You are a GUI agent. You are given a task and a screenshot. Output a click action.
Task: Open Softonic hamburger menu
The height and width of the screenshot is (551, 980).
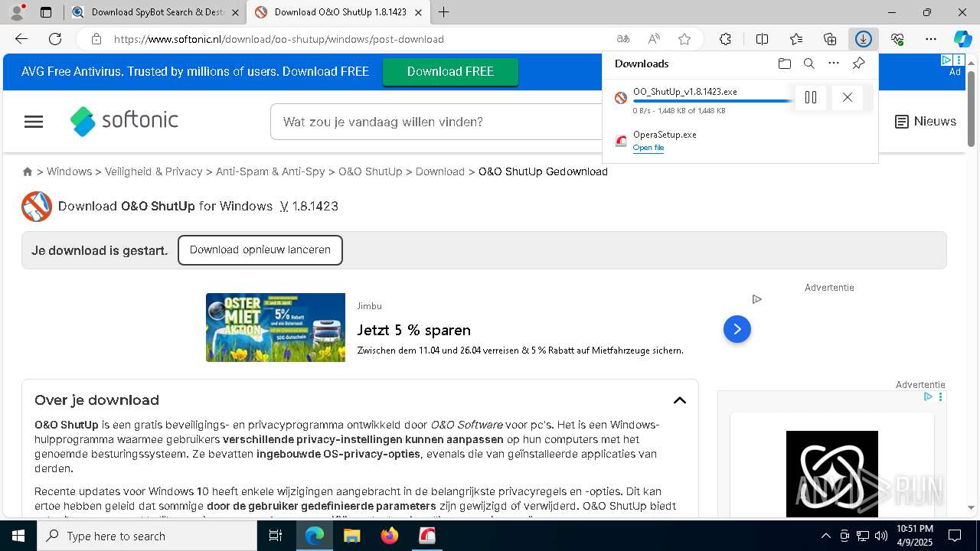tap(34, 122)
